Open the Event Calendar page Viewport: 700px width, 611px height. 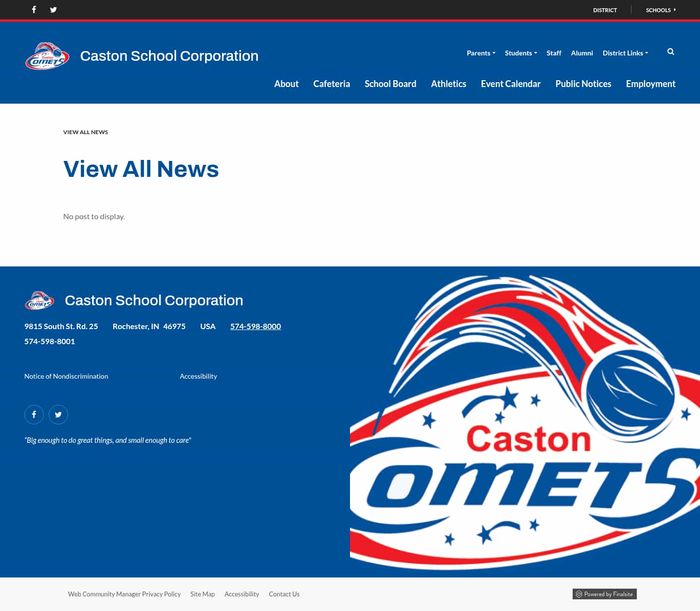tap(510, 84)
